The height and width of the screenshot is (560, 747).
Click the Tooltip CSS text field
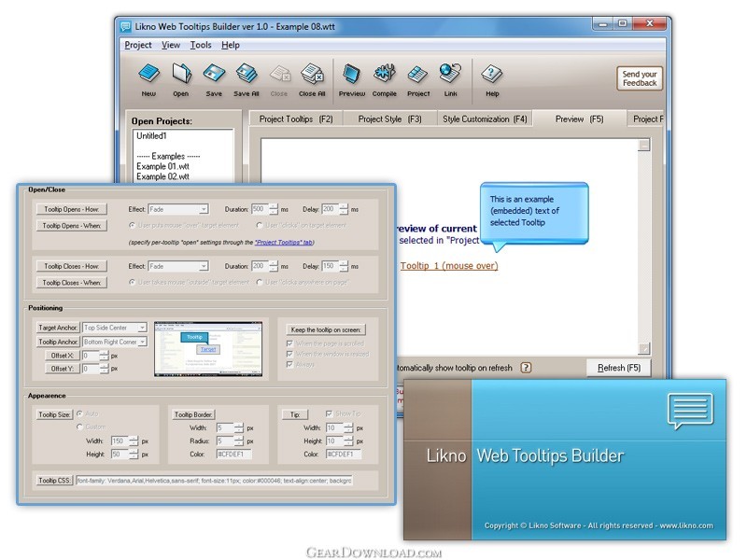[214, 481]
